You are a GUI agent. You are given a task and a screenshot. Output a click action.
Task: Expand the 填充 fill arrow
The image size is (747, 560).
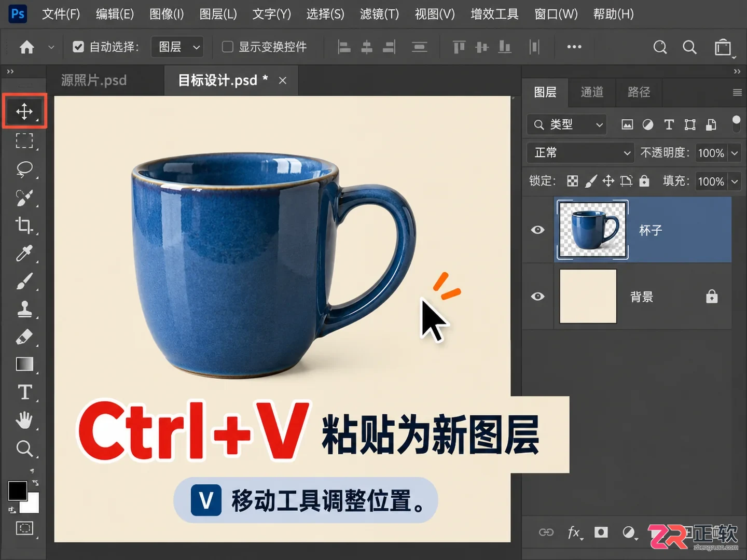[x=735, y=181]
